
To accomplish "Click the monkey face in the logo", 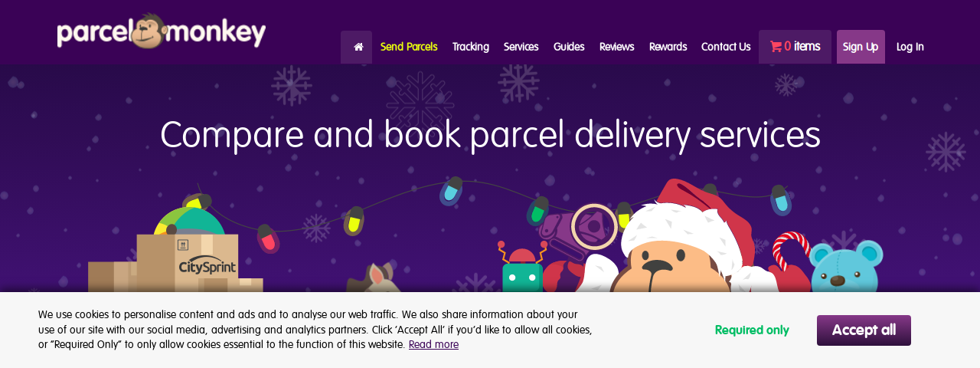I will pos(147,31).
